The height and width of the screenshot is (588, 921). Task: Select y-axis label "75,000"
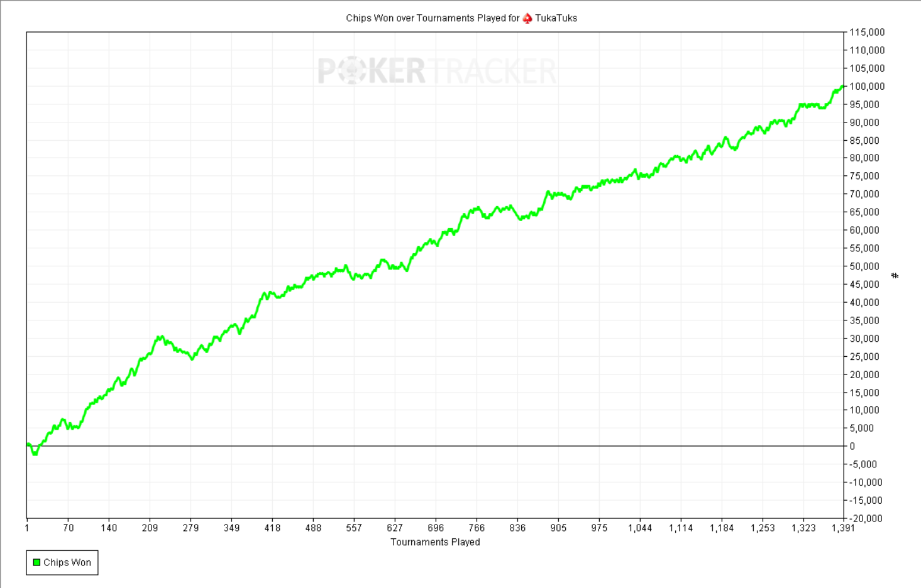864,177
